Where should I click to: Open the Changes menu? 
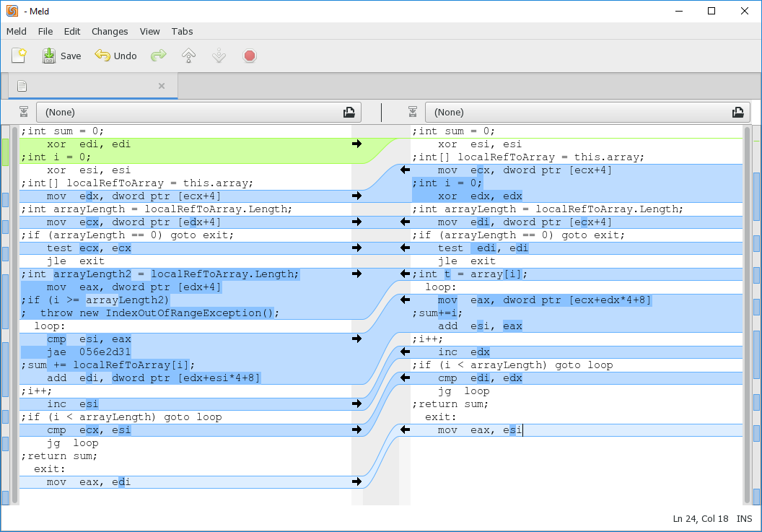110,31
